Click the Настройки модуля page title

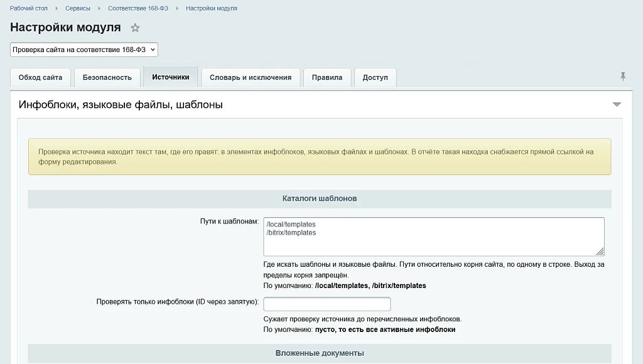tap(65, 27)
